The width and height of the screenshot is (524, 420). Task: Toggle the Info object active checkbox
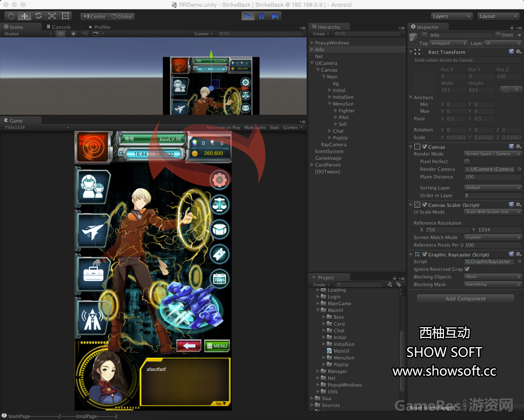coord(424,35)
